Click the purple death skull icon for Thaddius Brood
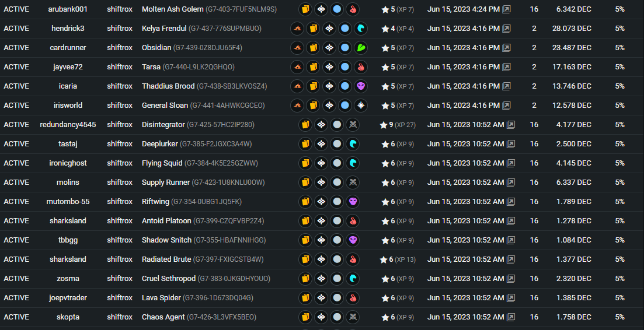 pos(361,86)
